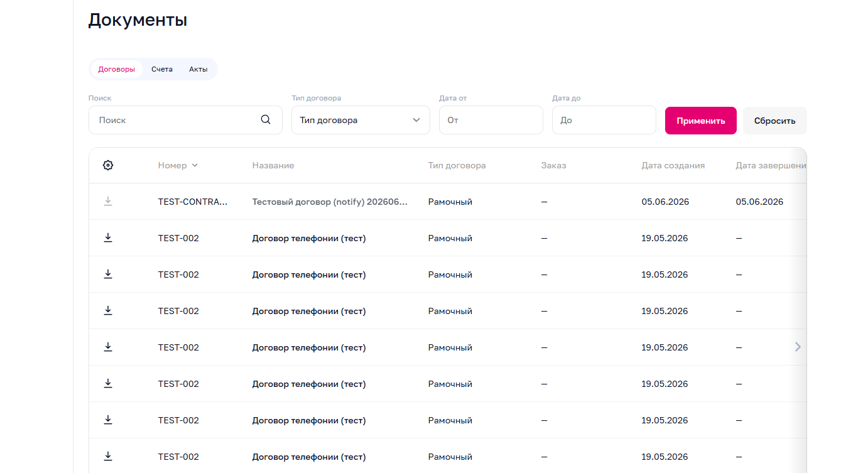This screenshot has height=473, width=868.
Task: Click the download icon in the TEST-CONTRA row
Action: [x=108, y=201]
